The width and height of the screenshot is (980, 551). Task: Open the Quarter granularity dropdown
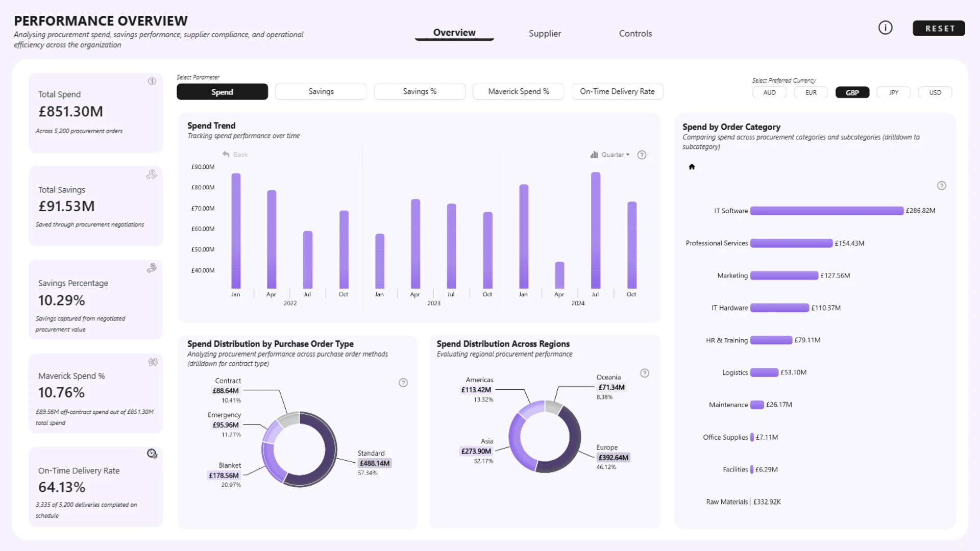[610, 155]
